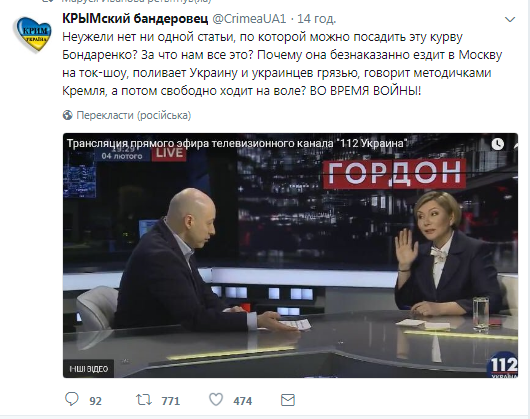The height and width of the screenshot is (419, 530).
Task: View the 771 retweets count
Action: tap(171, 401)
